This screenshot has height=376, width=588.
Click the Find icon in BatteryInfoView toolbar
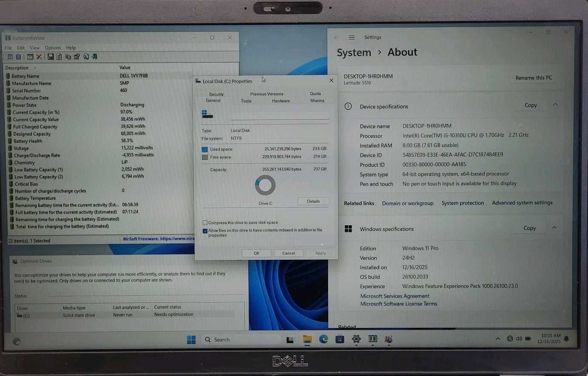click(x=86, y=57)
